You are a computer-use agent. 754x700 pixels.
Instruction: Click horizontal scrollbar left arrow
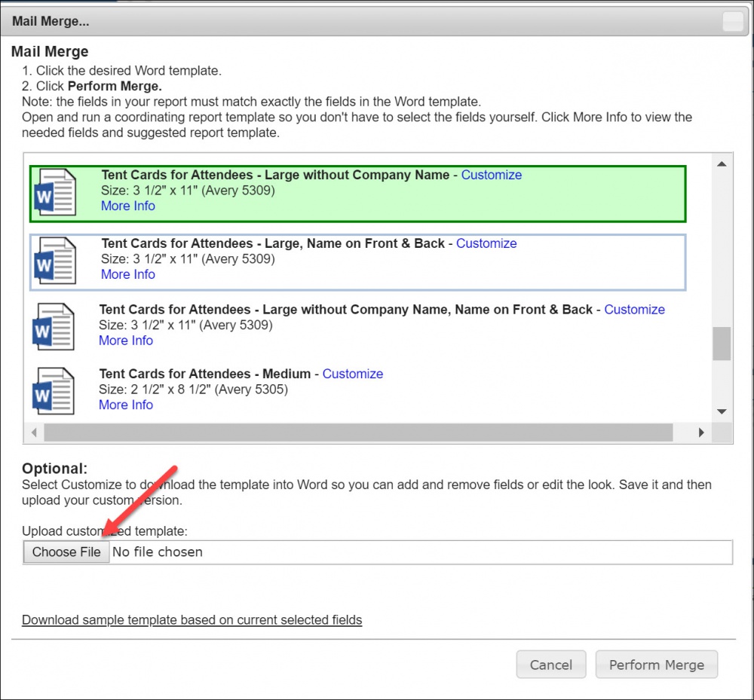[x=34, y=433]
